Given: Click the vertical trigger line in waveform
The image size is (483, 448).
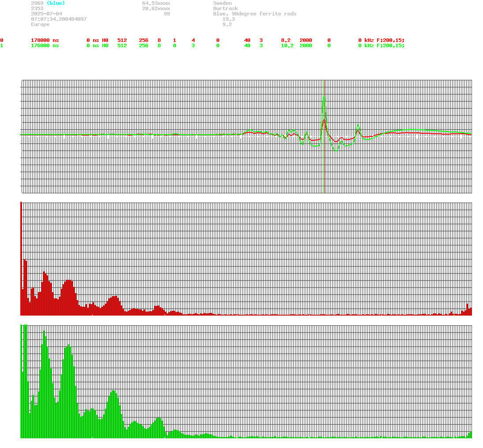Looking at the screenshot, I should [x=324, y=136].
